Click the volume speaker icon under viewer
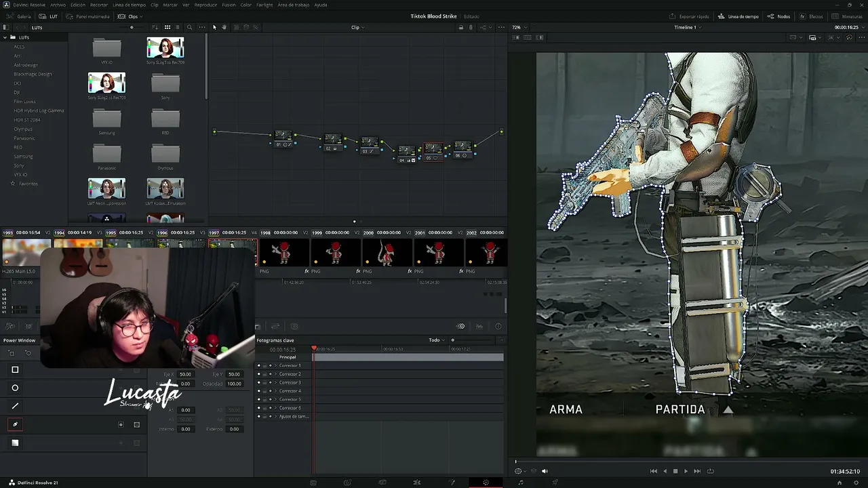This screenshot has width=868, height=488. pyautogui.click(x=545, y=471)
